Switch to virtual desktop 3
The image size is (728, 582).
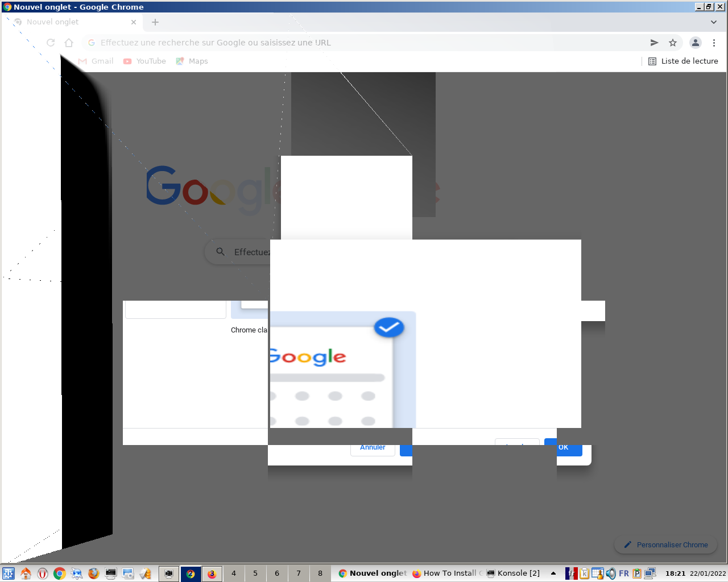pyautogui.click(x=212, y=573)
